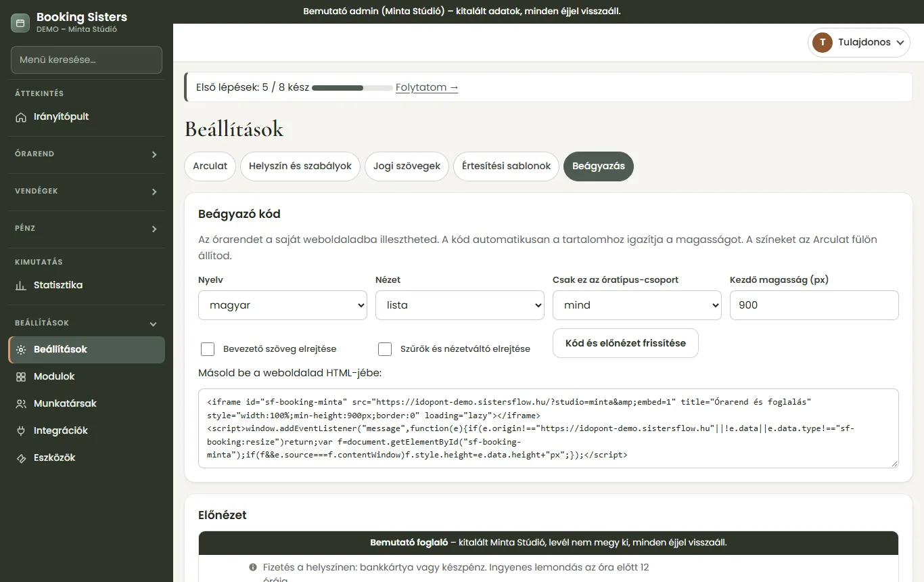Expand the Pénz sidebar section

(x=87, y=229)
